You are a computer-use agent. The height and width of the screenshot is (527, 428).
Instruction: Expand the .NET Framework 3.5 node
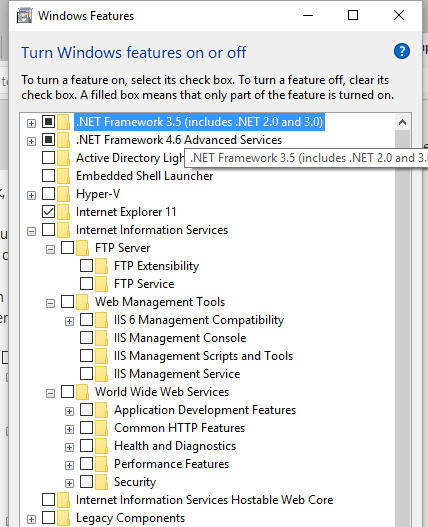click(31, 123)
